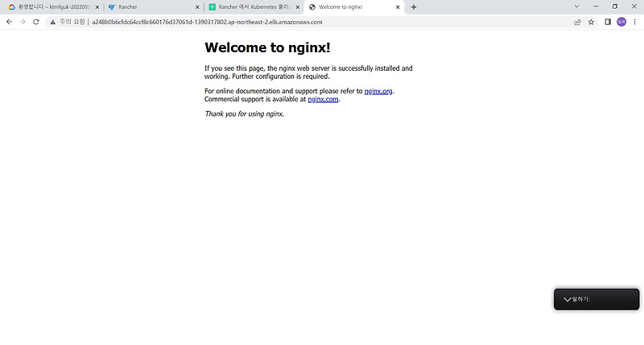Click the forward navigation arrow
Screen dimensions: 644x345
click(23, 22)
